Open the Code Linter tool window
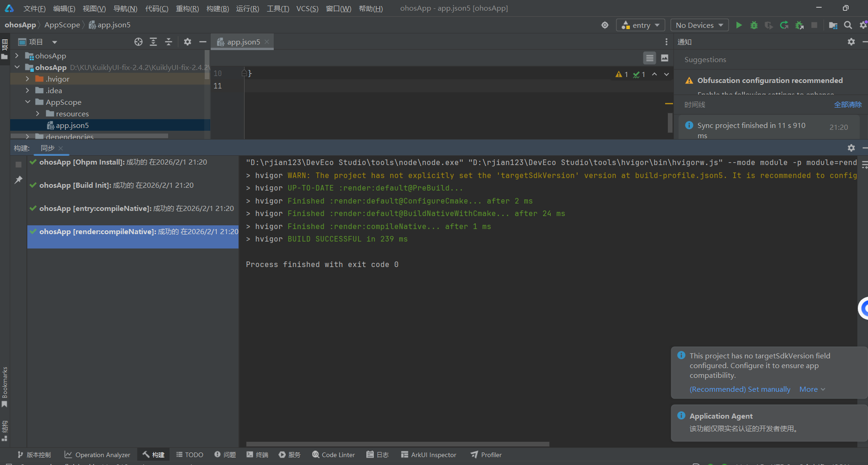868x465 pixels. tap(333, 455)
